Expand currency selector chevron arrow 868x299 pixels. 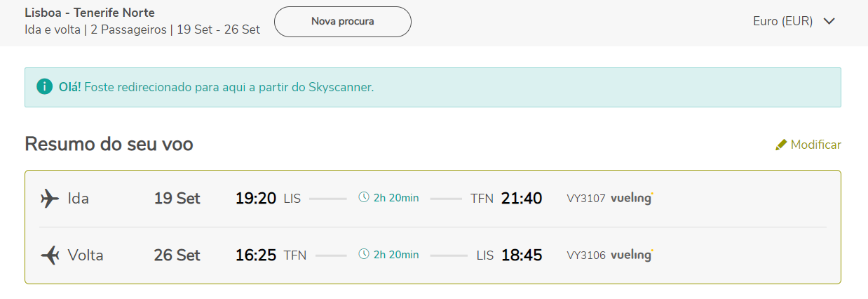pyautogui.click(x=829, y=21)
